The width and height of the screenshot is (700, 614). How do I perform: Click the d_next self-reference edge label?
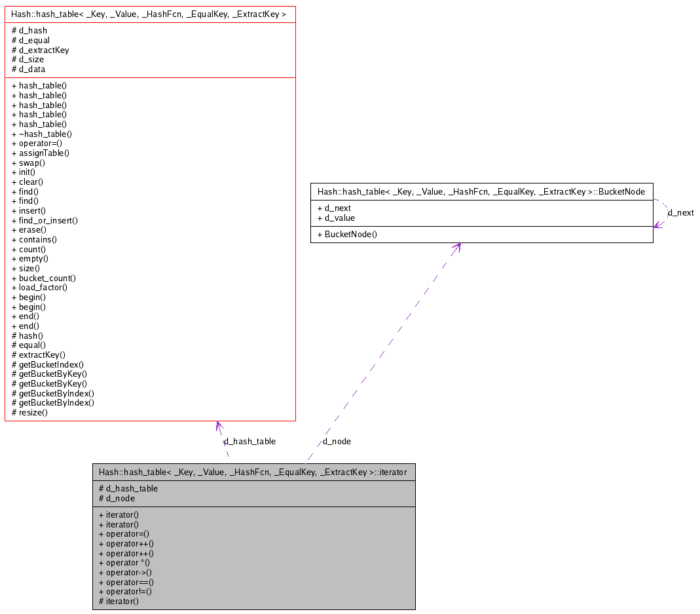680,213
